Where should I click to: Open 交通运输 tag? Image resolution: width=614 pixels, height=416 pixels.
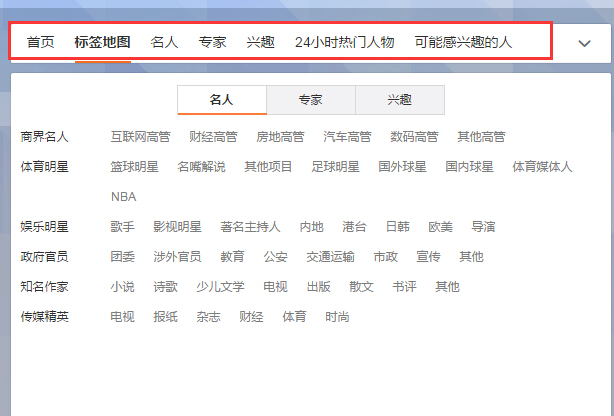tap(330, 257)
